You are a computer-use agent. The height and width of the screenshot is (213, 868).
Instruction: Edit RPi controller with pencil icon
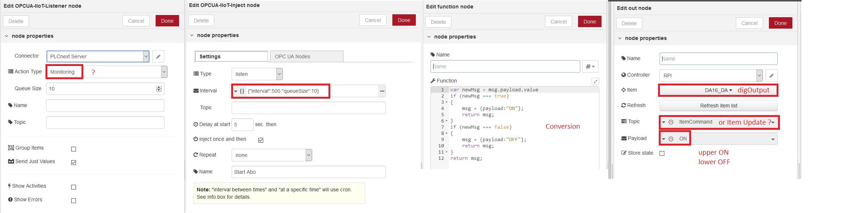[x=771, y=76]
